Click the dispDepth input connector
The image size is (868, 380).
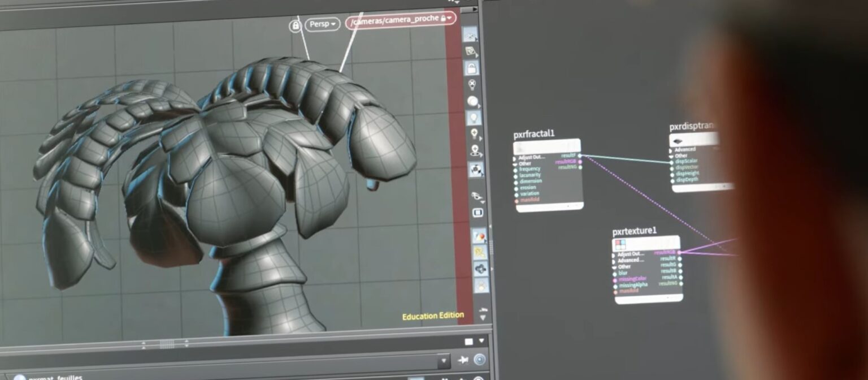click(671, 180)
